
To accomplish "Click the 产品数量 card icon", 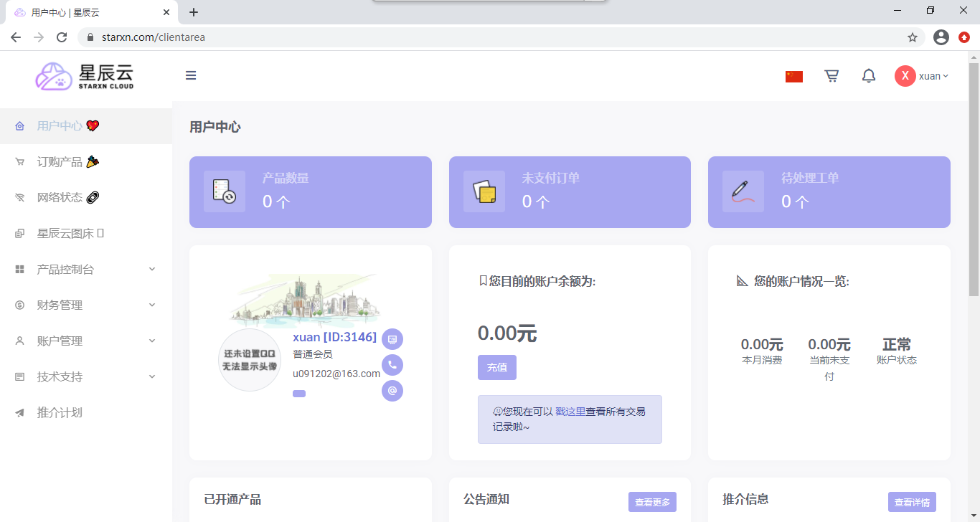I will (x=225, y=191).
